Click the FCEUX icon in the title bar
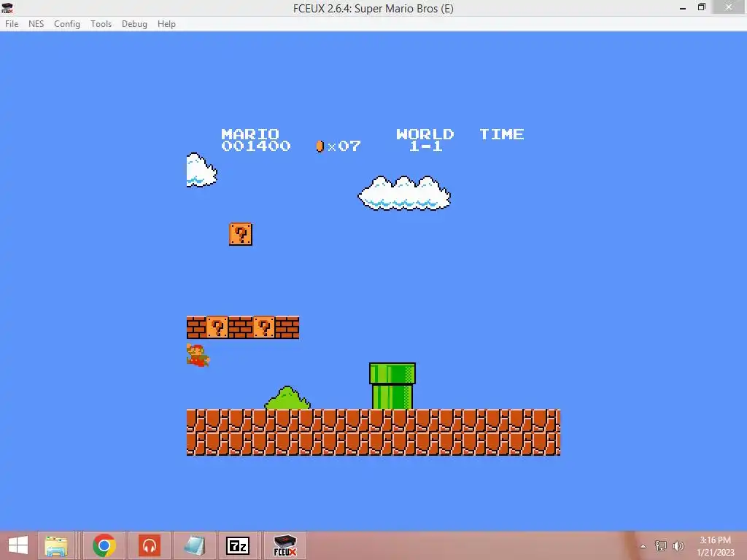Screen dimensions: 747x560 7,8
